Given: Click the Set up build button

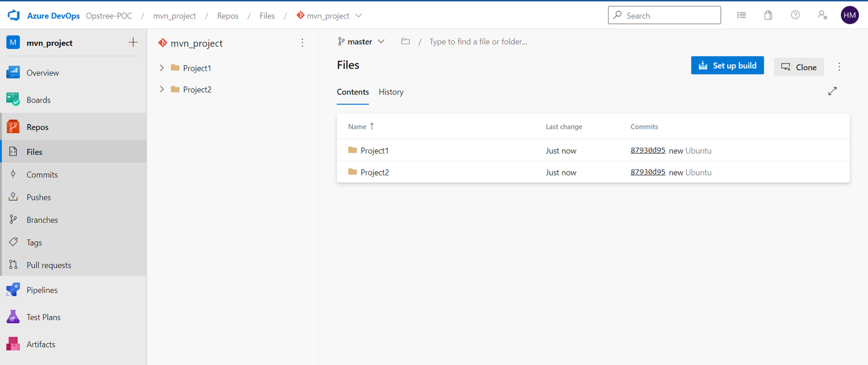Looking at the screenshot, I should (727, 66).
